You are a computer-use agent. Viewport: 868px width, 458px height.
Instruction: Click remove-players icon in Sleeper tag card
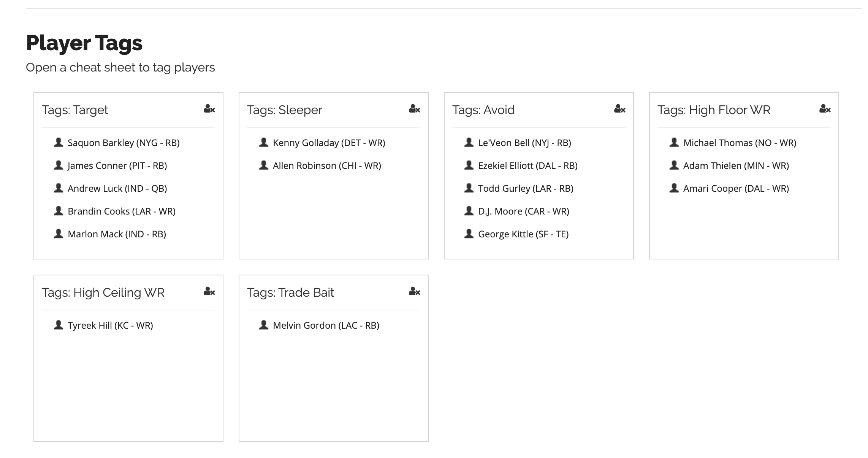click(415, 109)
